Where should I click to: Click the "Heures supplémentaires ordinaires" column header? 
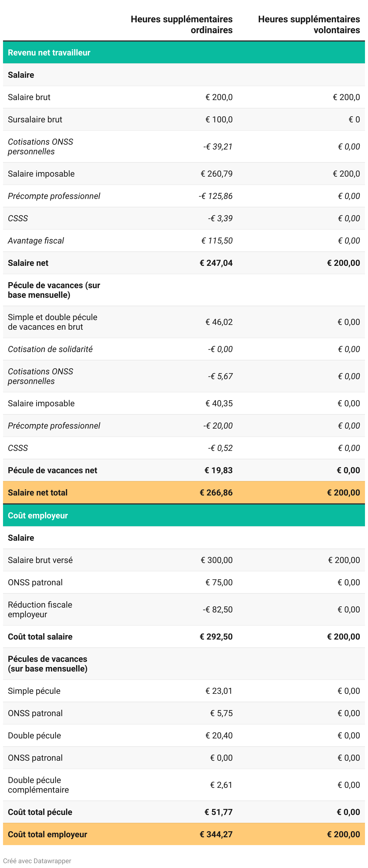coord(182,25)
